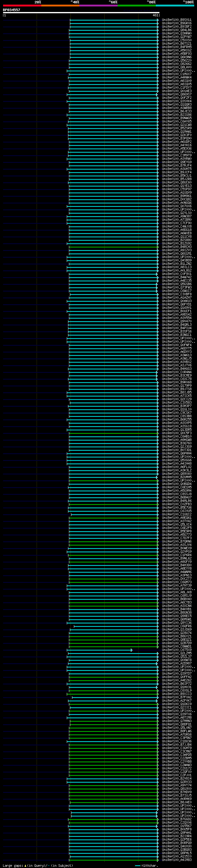Select hit label UniRef100_Q1H031

click(176, 687)
